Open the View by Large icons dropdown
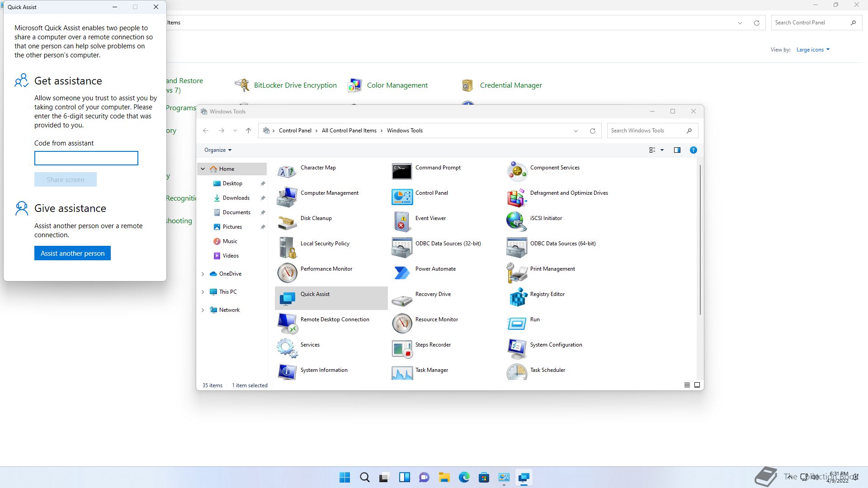 coord(812,50)
